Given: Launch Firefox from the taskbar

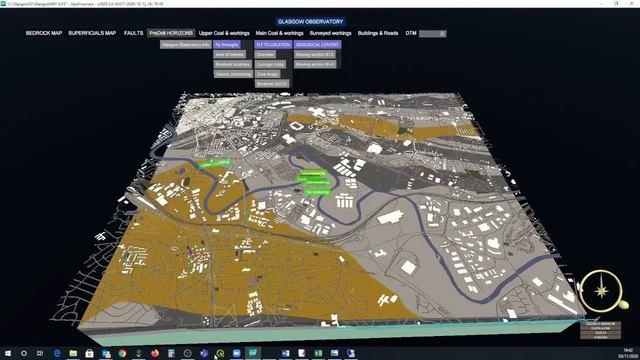Looking at the screenshot, I should pos(155,353).
